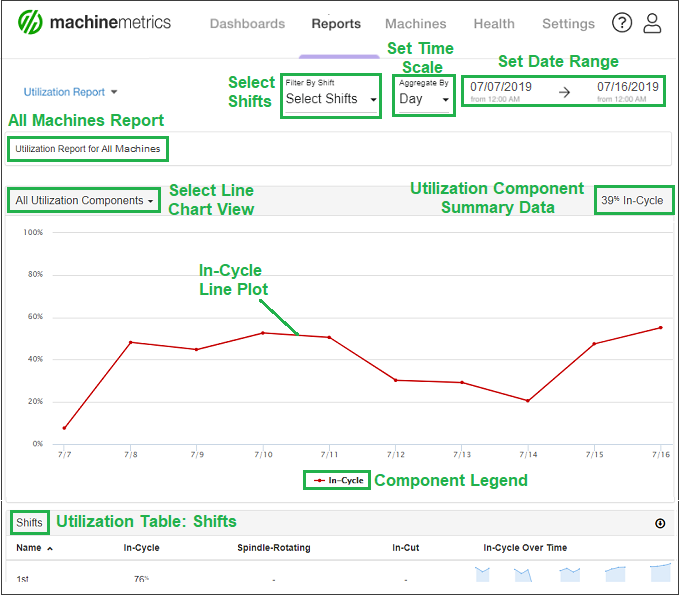Viewport: 681px width, 597px height.
Task: Open the Reports tab
Action: pos(336,23)
